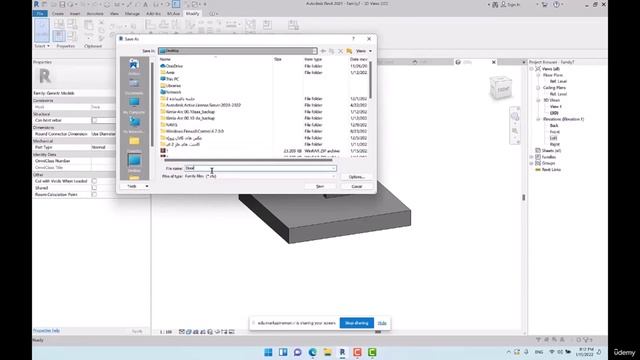
Task: Open the History place in Save As sidebar
Action: tap(134, 66)
